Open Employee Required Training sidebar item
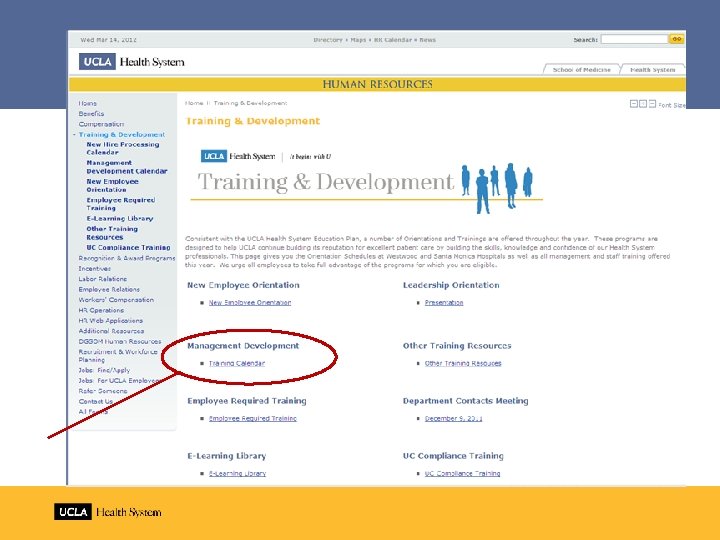 120,204
